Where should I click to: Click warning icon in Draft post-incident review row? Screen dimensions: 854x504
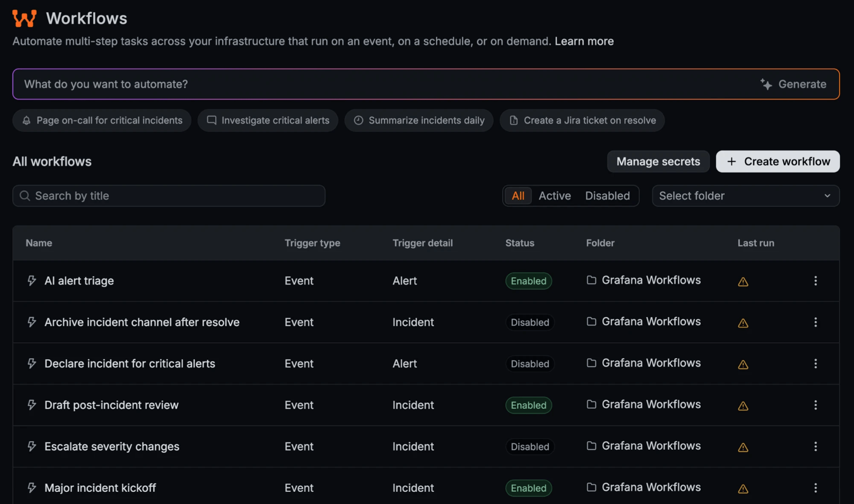point(743,406)
